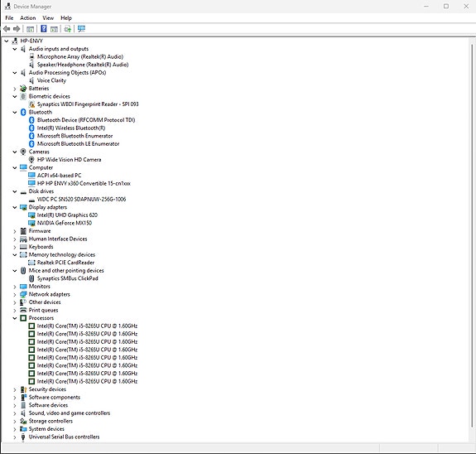The image size is (476, 454).
Task: Click the Scan for hardware changes monitor icon
Action: (x=81, y=29)
